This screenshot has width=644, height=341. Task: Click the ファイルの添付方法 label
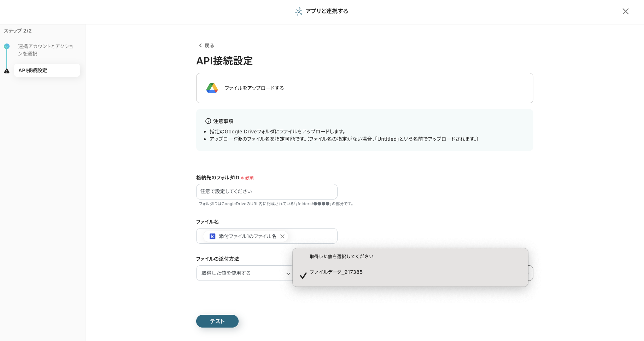[x=217, y=259]
